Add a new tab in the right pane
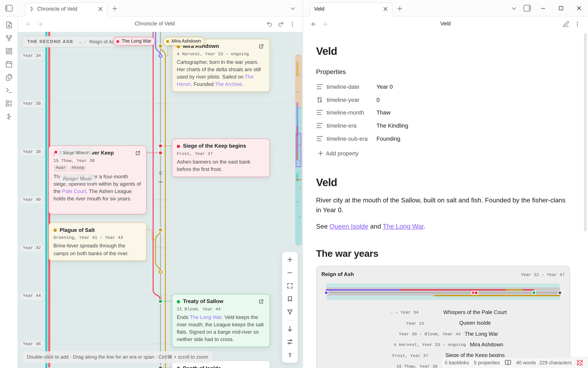This screenshot has width=588, height=368. (x=400, y=8)
